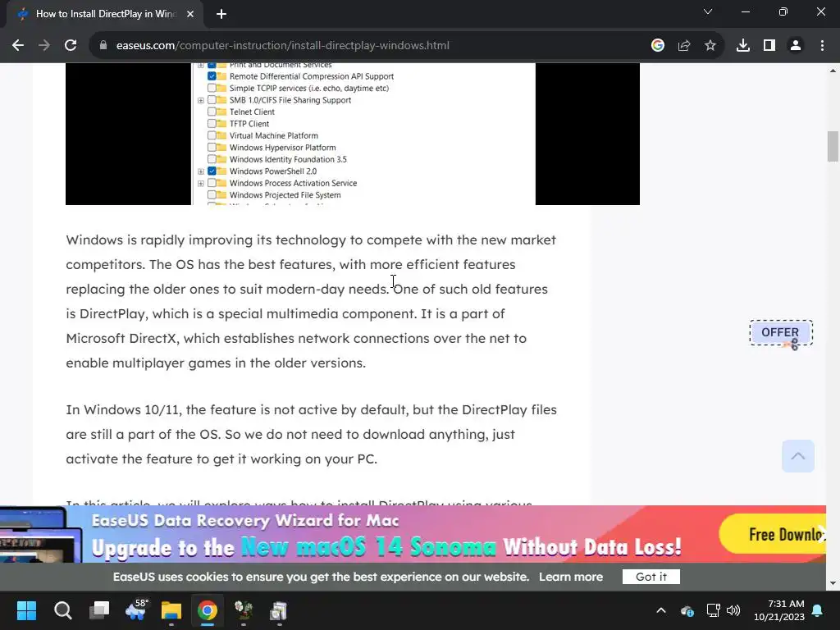Open the notification bell
The width and height of the screenshot is (840, 630).
[818, 610]
